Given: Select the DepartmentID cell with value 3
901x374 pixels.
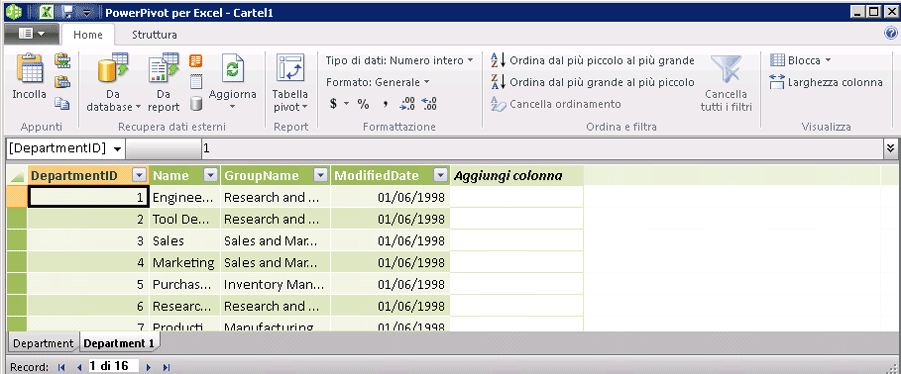Looking at the screenshot, I should click(88, 241).
